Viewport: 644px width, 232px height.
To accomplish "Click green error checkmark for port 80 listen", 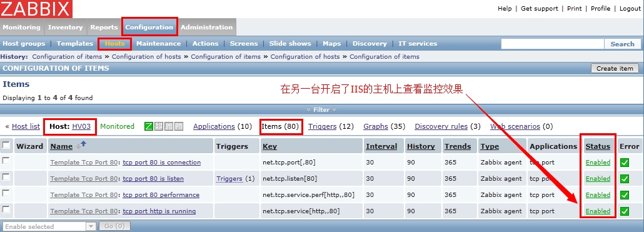I will [625, 179].
